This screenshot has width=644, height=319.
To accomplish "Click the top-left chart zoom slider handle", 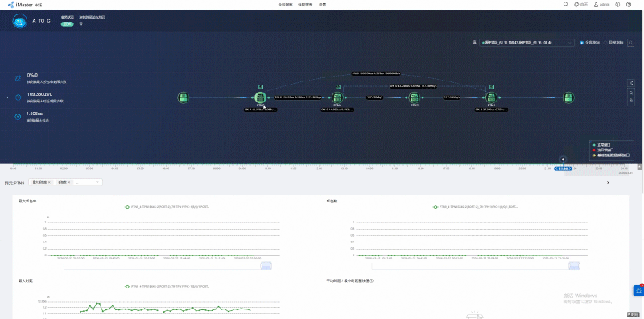I will (x=266, y=266).
